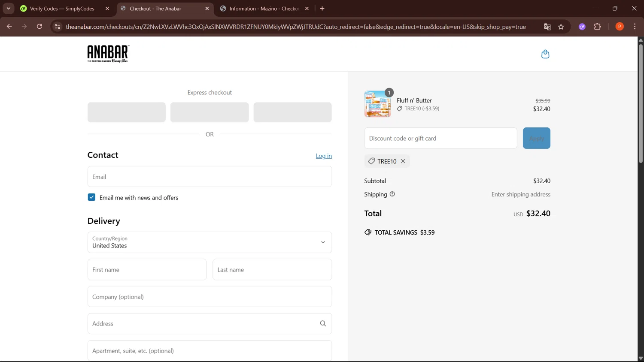Select the Checkout - The Anabar tab

pyautogui.click(x=165, y=9)
